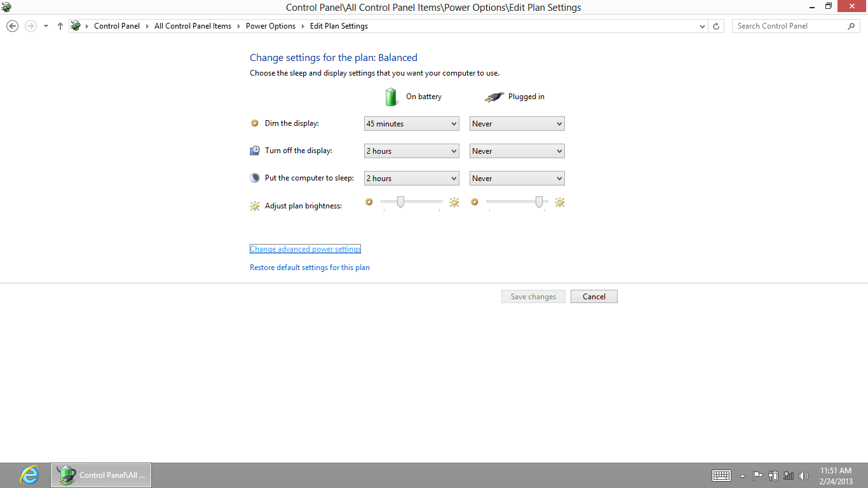Screen dimensions: 868x488
Task: Click Restore default settings for this plan
Action: pos(309,268)
